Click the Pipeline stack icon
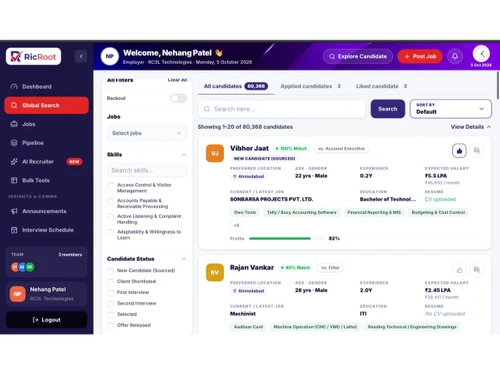 click(14, 143)
